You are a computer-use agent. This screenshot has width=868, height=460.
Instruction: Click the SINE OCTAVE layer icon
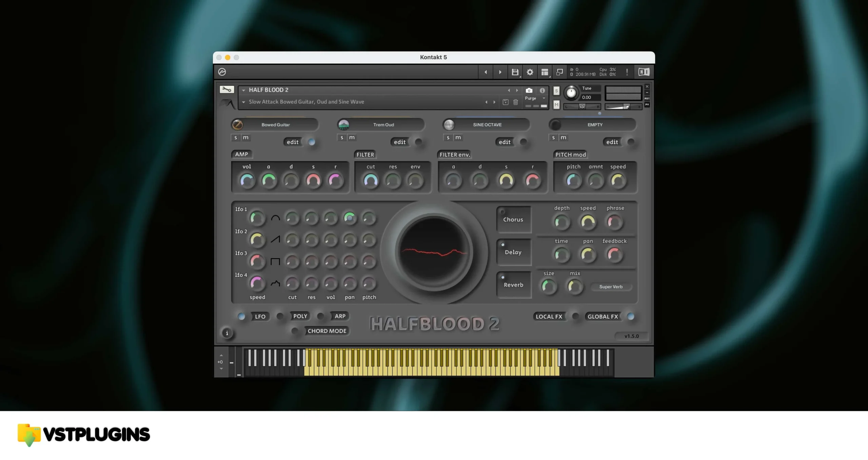click(x=449, y=125)
